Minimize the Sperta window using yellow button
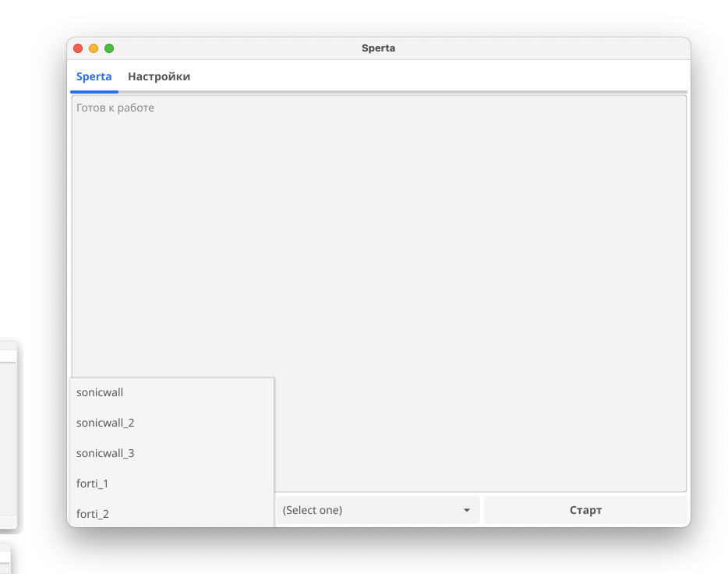728x574 pixels. (94, 48)
